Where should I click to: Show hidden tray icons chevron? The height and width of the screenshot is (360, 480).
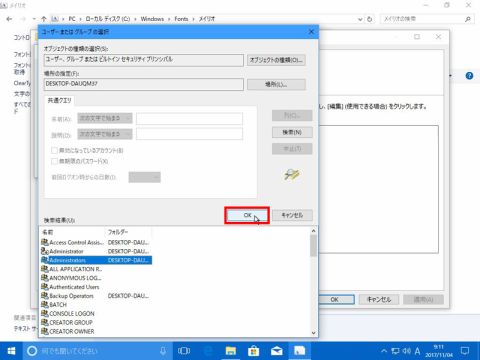pyautogui.click(x=384, y=351)
